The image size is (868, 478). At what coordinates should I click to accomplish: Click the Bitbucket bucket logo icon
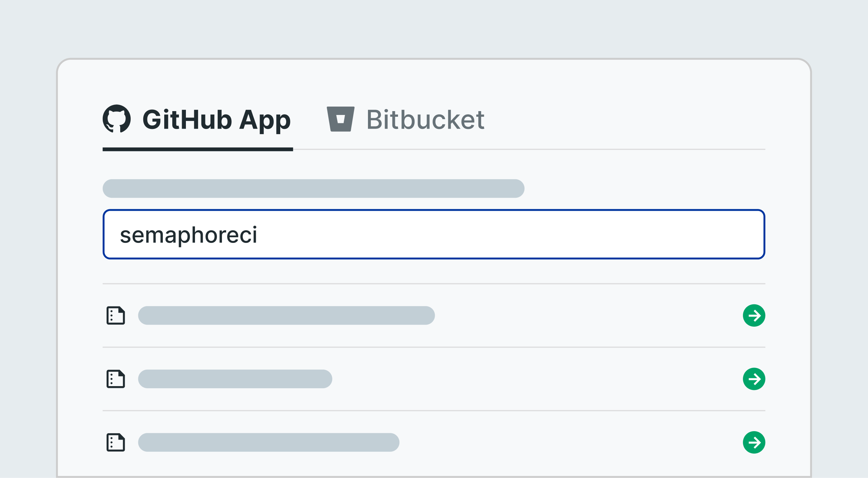pyautogui.click(x=341, y=119)
